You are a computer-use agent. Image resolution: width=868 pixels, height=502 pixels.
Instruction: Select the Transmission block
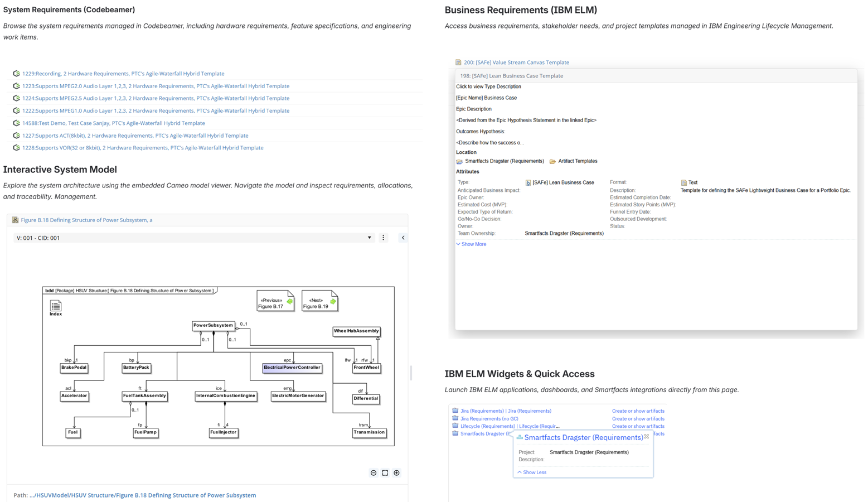point(369,432)
